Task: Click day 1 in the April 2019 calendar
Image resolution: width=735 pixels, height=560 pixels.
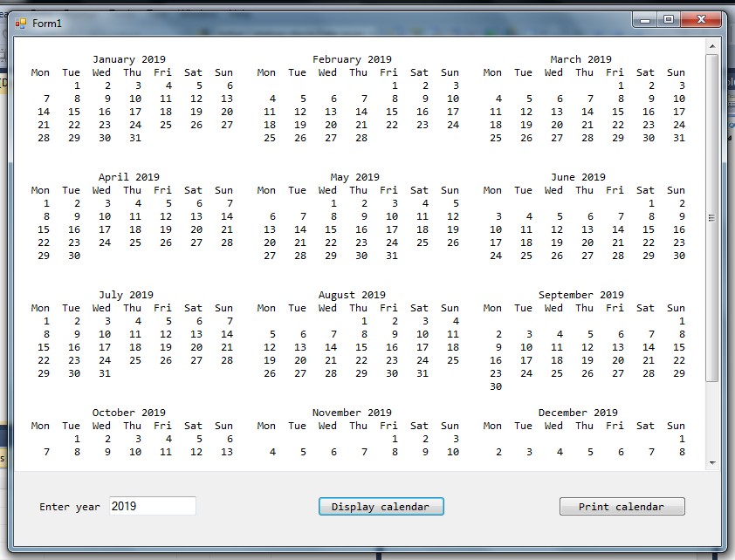Action: point(46,204)
